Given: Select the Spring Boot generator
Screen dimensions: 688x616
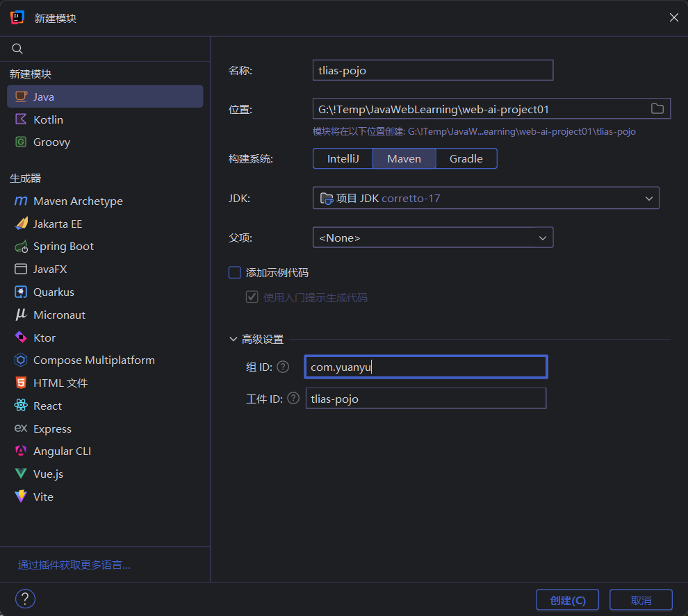Looking at the screenshot, I should [63, 247].
